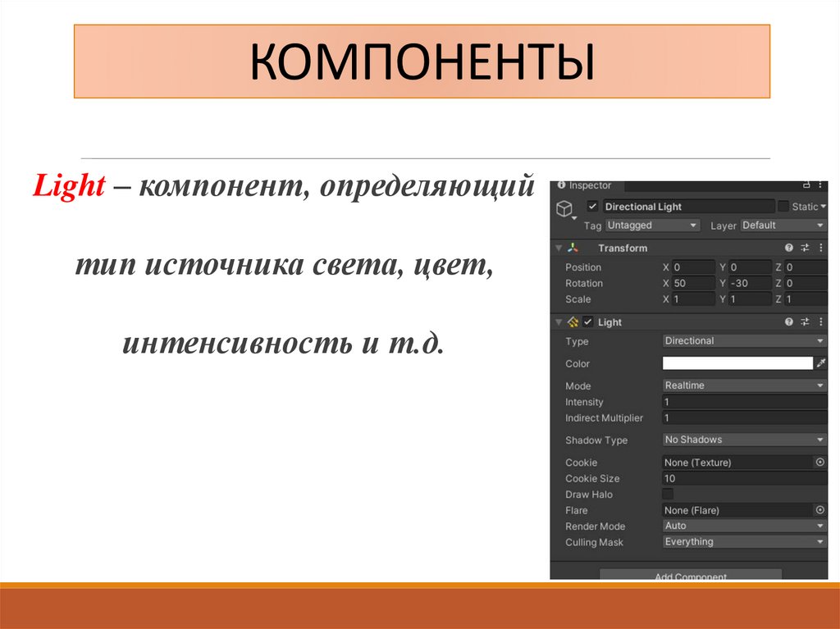Click the Scale Z field

point(806,299)
